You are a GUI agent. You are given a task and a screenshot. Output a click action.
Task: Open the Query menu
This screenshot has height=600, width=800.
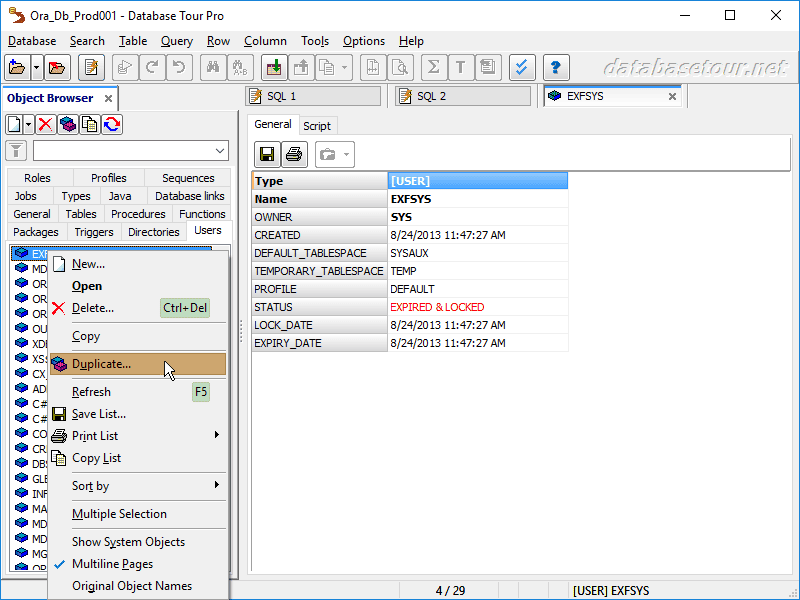click(176, 41)
